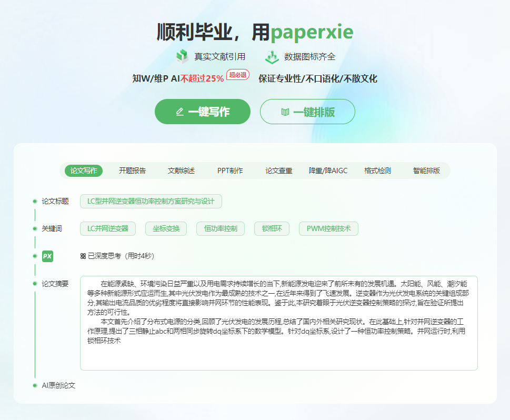
Task: Click the keyword tag PWM控制技术
Action: point(328,229)
